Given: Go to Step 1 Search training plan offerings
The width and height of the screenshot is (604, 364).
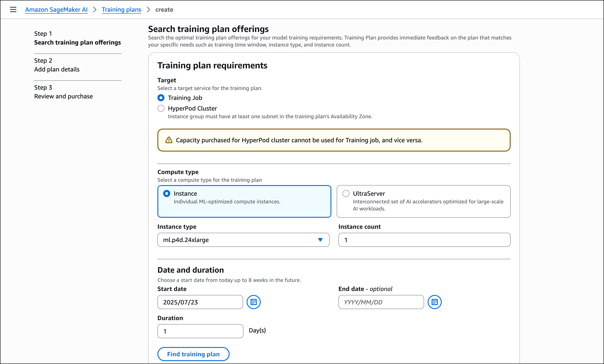Looking at the screenshot, I should [77, 42].
